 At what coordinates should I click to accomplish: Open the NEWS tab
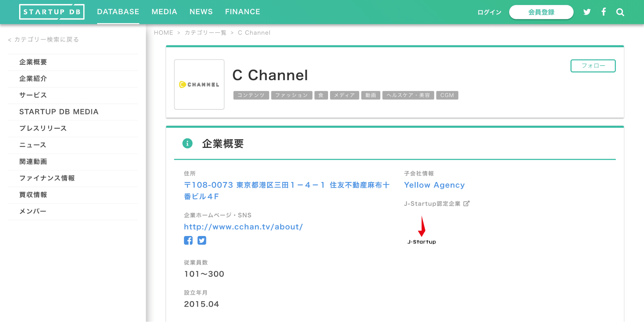pos(201,12)
